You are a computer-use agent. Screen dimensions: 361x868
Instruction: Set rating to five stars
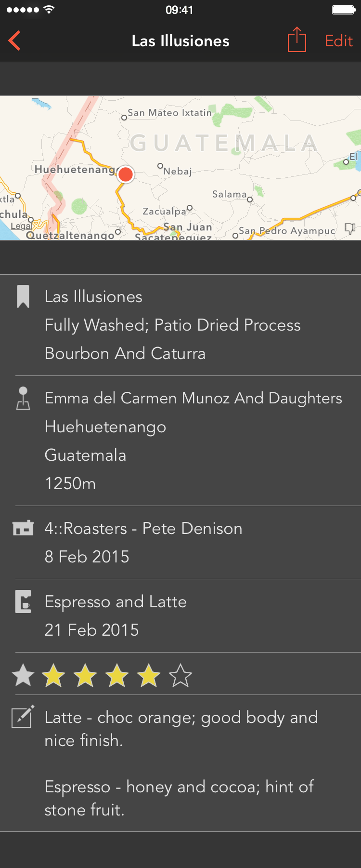click(x=180, y=675)
